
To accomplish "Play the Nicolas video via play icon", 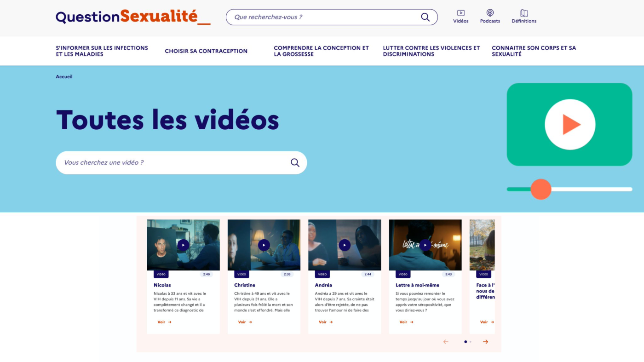I will (183, 245).
